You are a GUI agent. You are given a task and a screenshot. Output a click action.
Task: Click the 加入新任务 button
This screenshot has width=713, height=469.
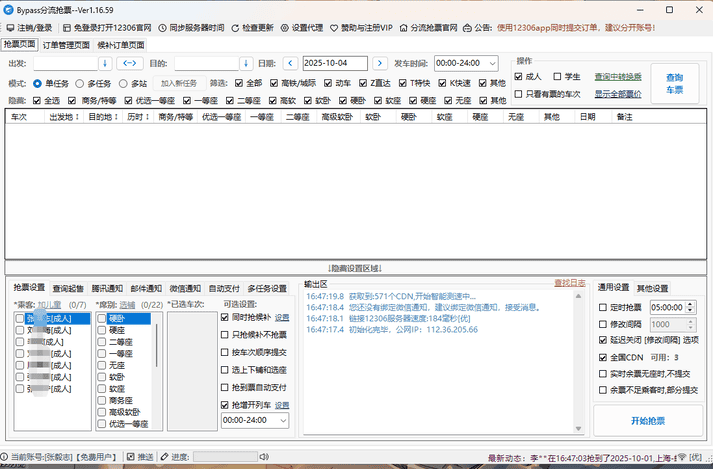tap(179, 84)
